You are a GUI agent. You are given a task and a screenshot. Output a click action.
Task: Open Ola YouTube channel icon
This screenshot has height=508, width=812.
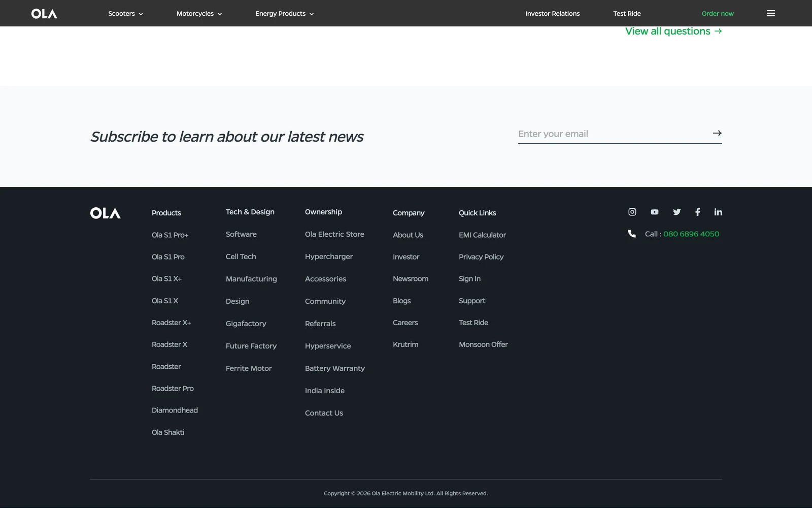coord(655,212)
